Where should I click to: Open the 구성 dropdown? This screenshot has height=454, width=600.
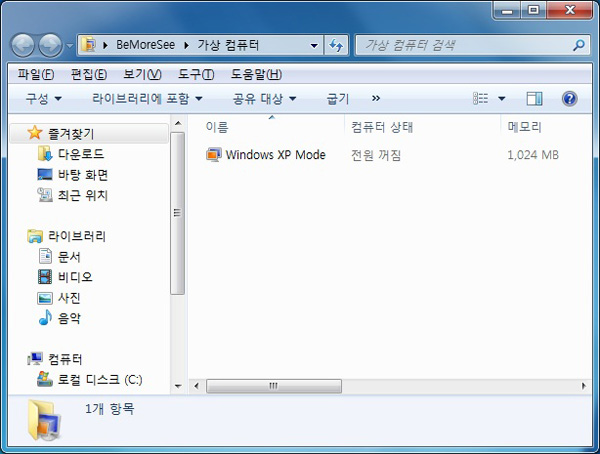pyautogui.click(x=43, y=99)
